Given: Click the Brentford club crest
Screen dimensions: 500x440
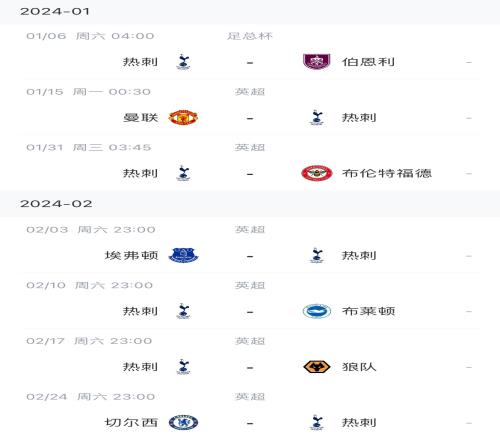Looking at the screenshot, I should click(x=316, y=173).
